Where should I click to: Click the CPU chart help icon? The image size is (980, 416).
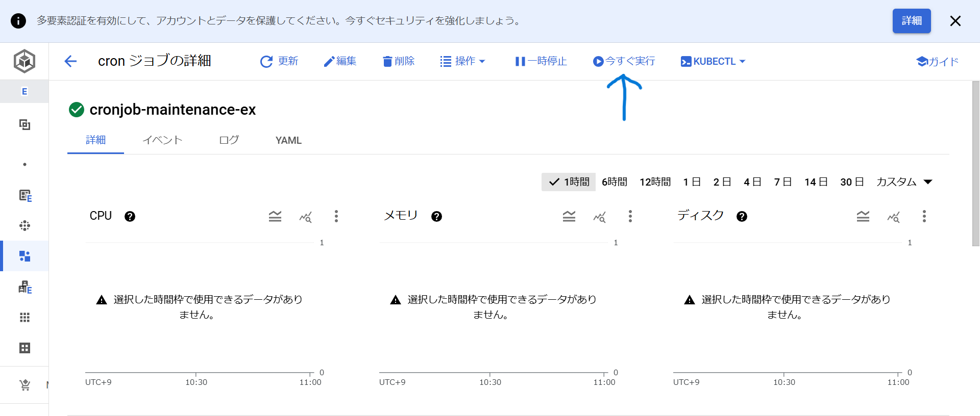pyautogui.click(x=130, y=216)
